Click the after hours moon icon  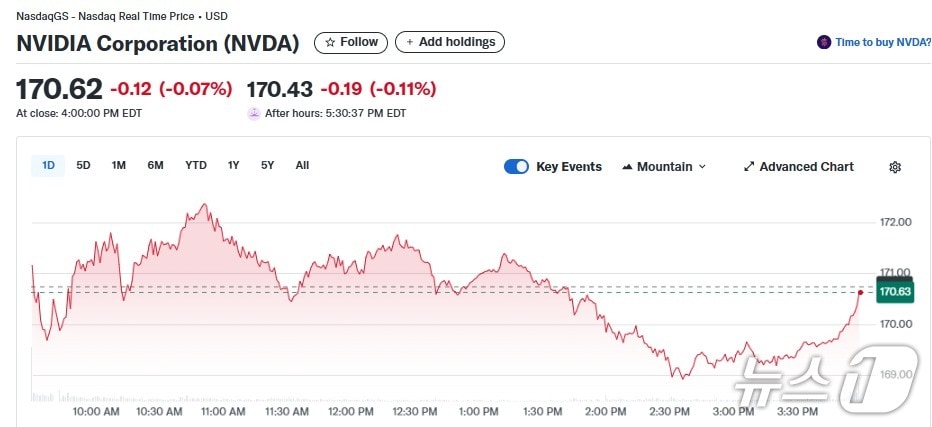(x=254, y=113)
